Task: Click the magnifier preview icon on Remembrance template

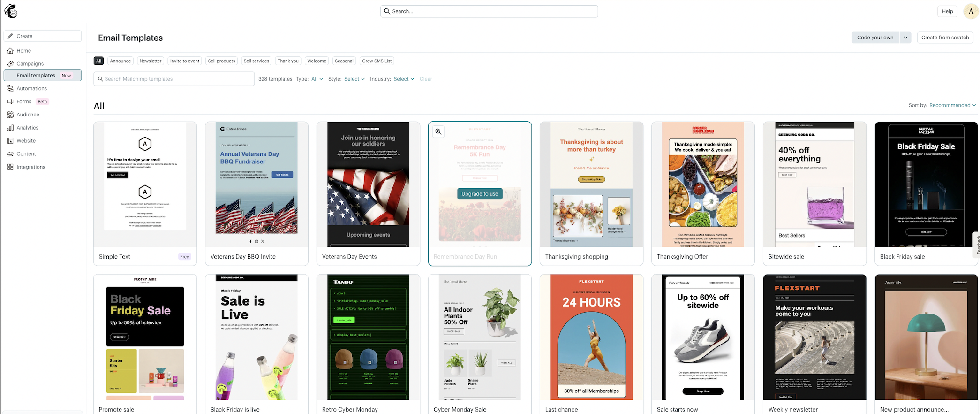Action: [438, 132]
